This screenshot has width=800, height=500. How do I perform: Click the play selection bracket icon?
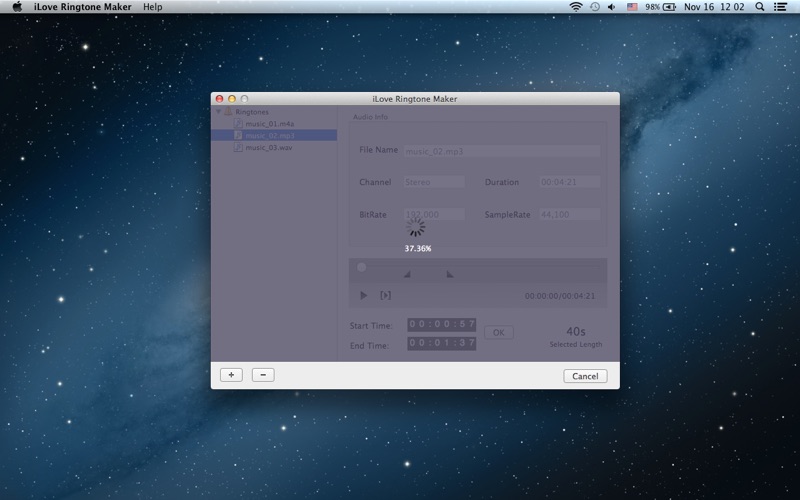click(386, 295)
